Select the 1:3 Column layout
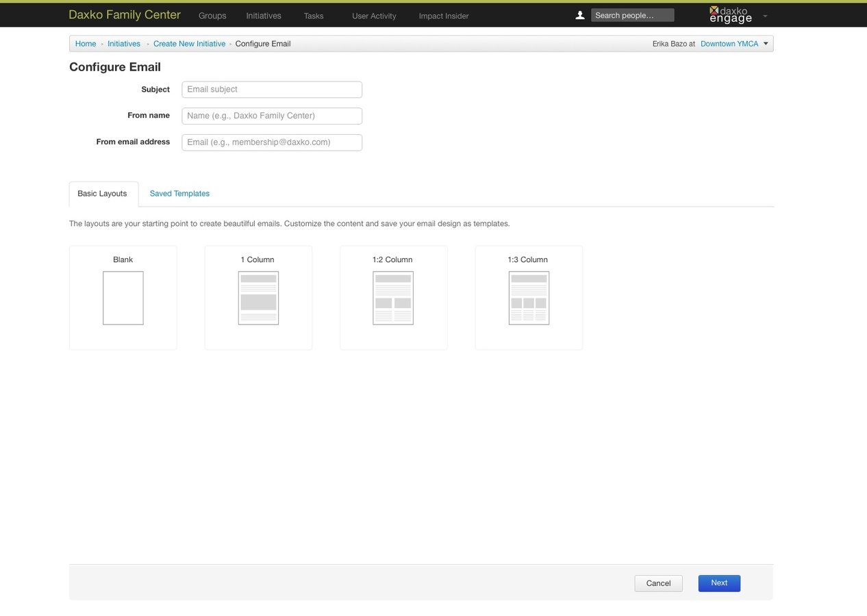The height and width of the screenshot is (616, 867). [529, 298]
